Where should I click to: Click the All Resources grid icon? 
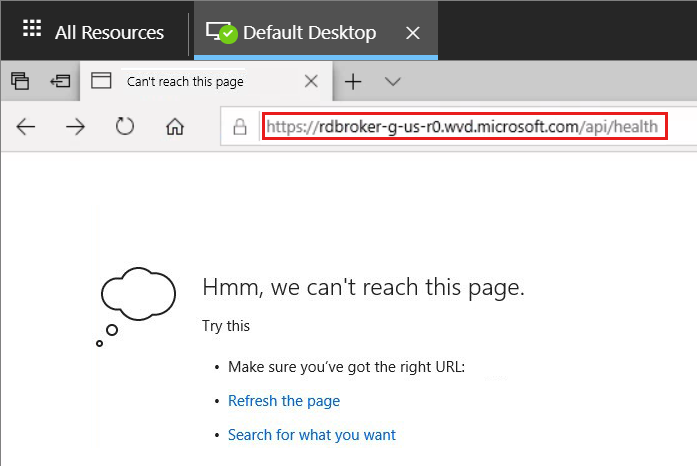[x=32, y=32]
